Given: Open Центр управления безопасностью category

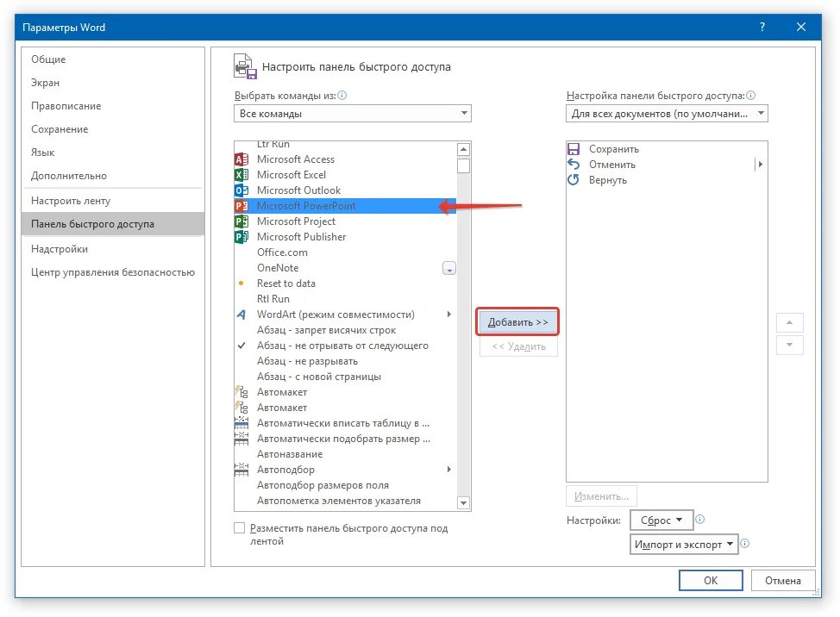Looking at the screenshot, I should coord(113,272).
